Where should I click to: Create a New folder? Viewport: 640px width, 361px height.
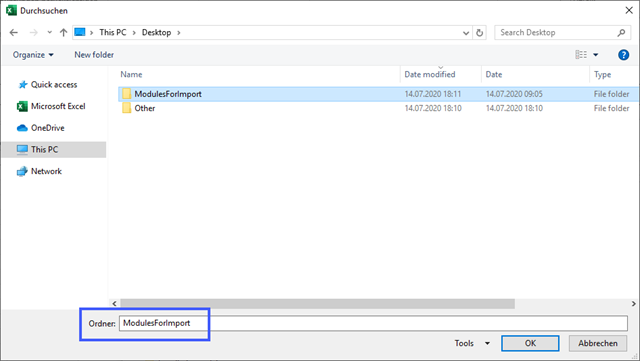(x=94, y=55)
